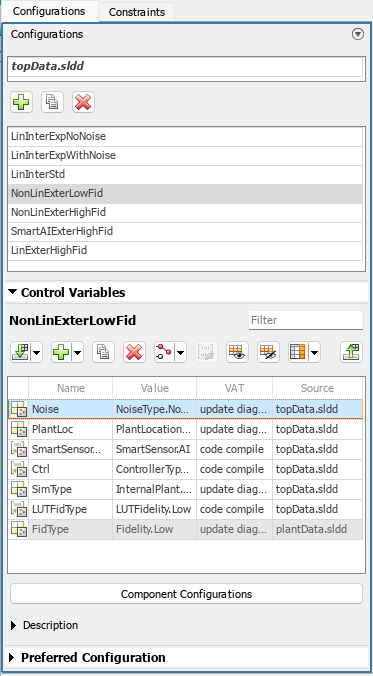Click the grid-with-eye control variable usage icon
This screenshot has height=676, width=373.
237,352
